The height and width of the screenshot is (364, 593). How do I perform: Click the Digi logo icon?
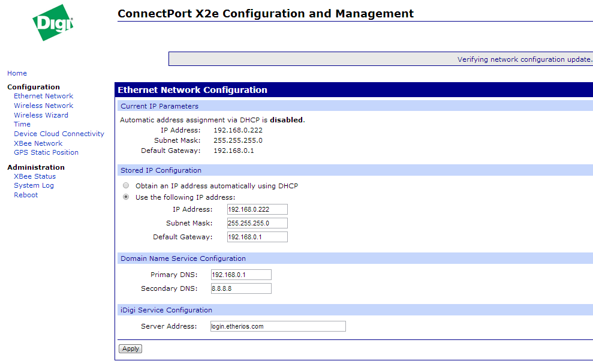click(x=53, y=23)
